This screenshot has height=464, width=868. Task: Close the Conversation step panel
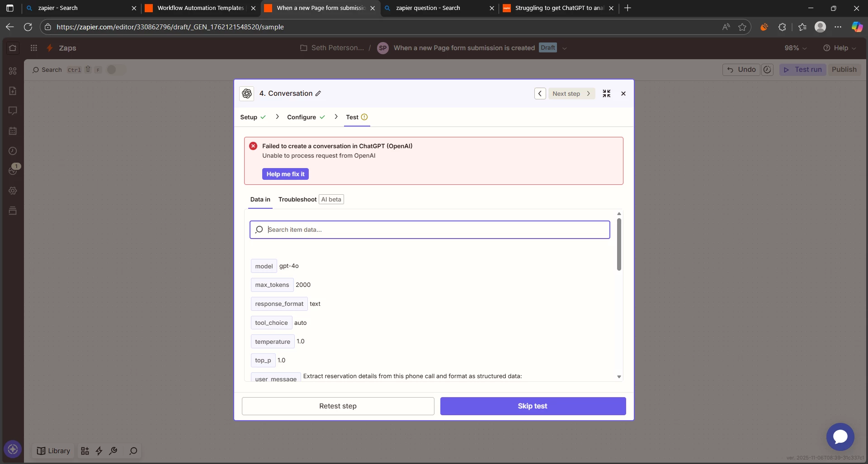coord(623,94)
